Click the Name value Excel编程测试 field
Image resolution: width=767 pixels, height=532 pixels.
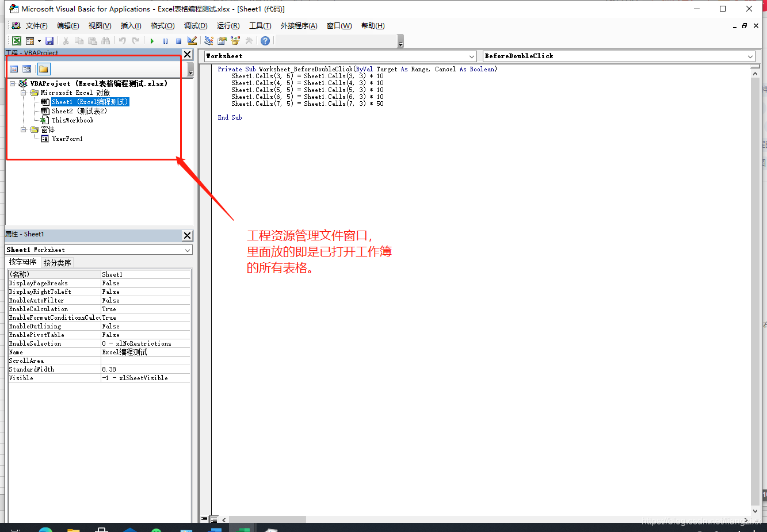(146, 352)
